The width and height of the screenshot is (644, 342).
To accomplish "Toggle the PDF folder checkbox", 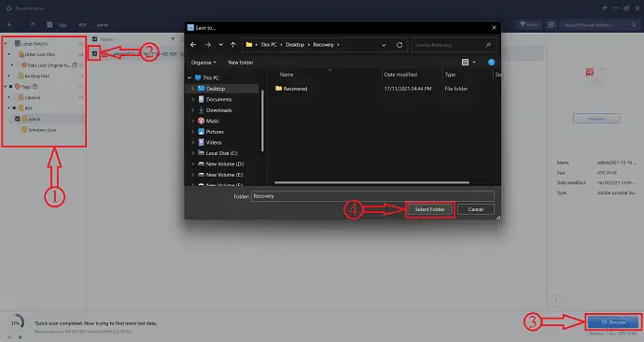I will tap(14, 108).
